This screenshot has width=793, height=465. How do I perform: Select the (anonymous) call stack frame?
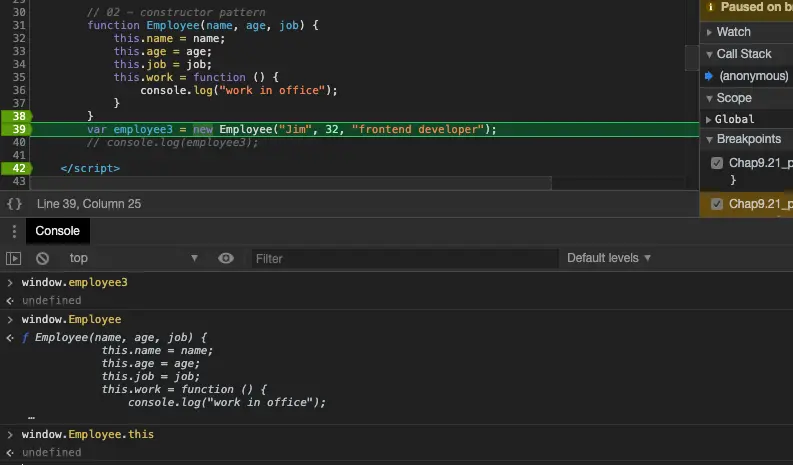[x=753, y=76]
